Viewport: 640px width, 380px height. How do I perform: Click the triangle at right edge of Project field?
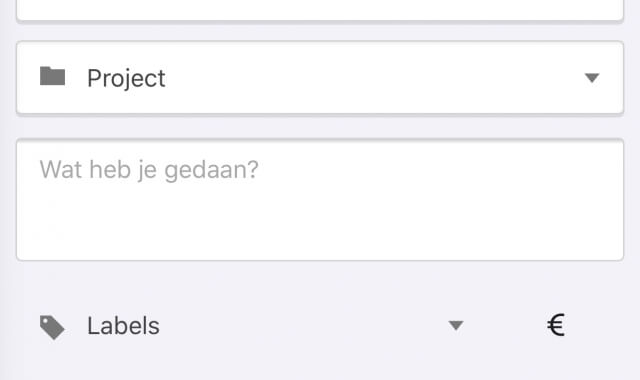point(592,78)
